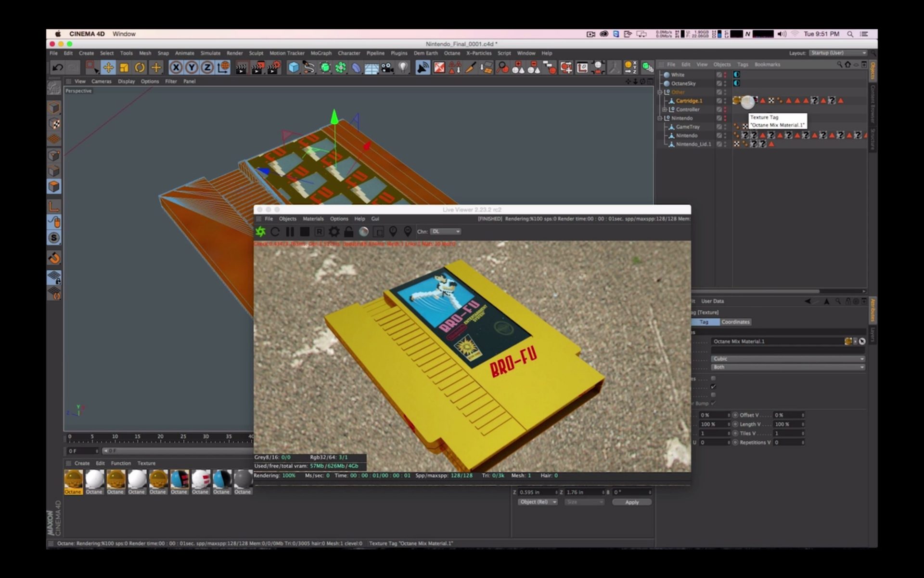Click the Texture menu in Material Manager
924x578 pixels.
click(146, 463)
